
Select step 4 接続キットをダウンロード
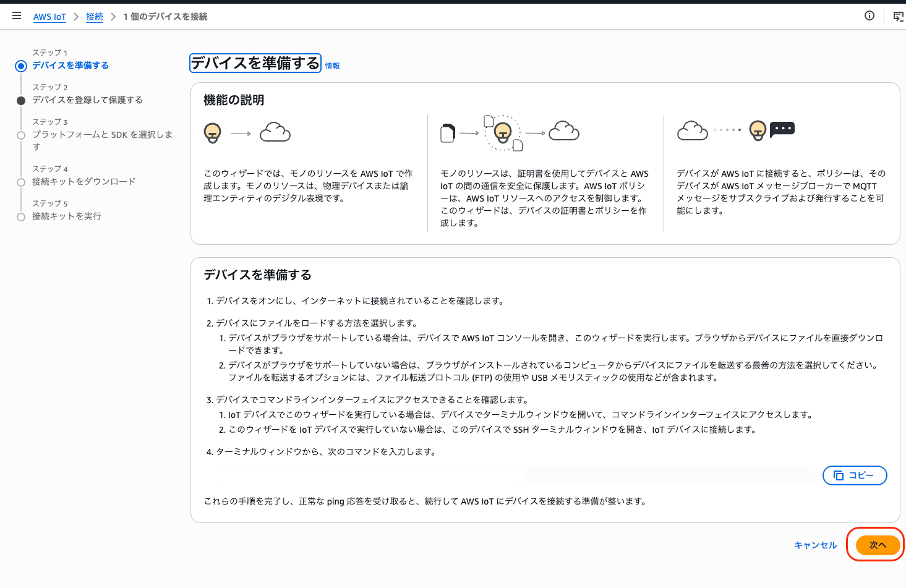[84, 182]
